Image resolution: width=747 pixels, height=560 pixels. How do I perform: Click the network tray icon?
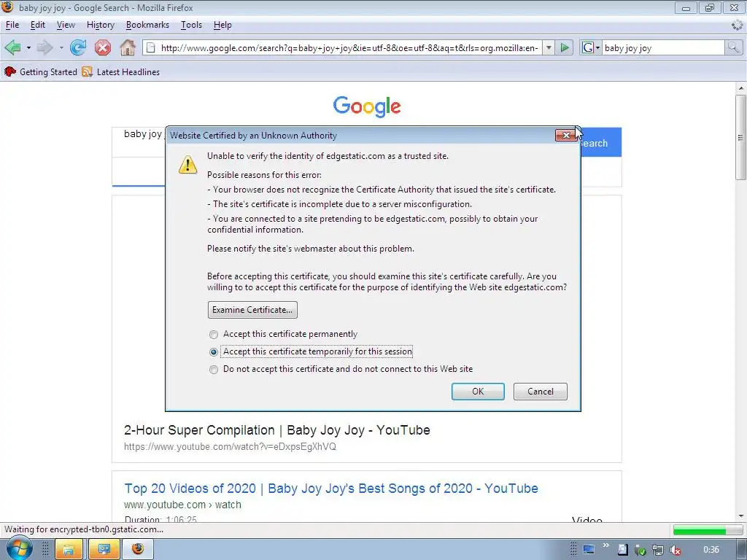click(x=658, y=550)
